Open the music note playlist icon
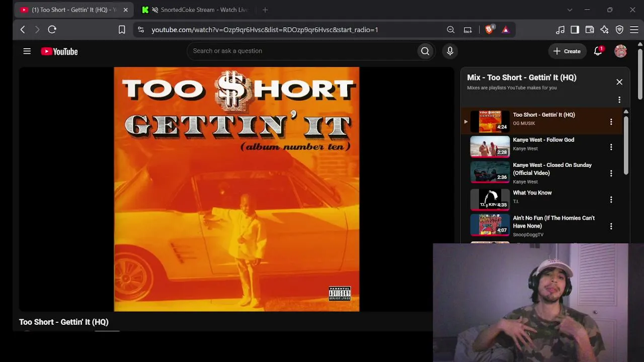The image size is (644, 362). (560, 30)
